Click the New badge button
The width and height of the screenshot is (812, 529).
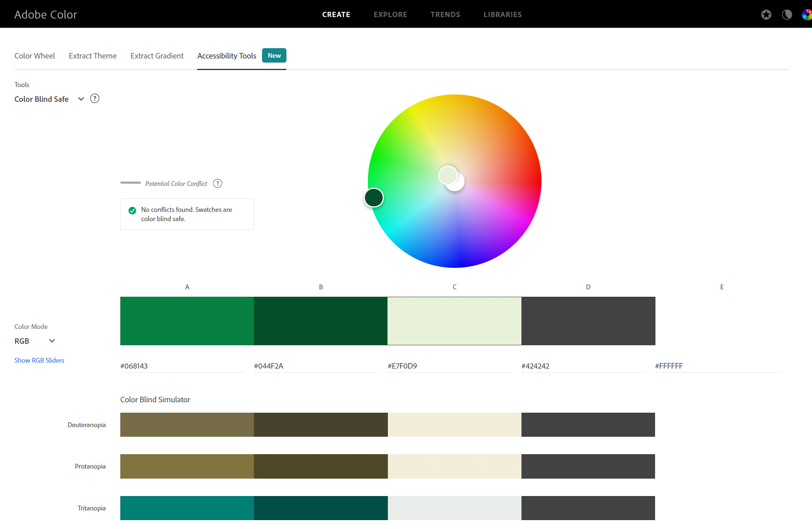click(274, 55)
